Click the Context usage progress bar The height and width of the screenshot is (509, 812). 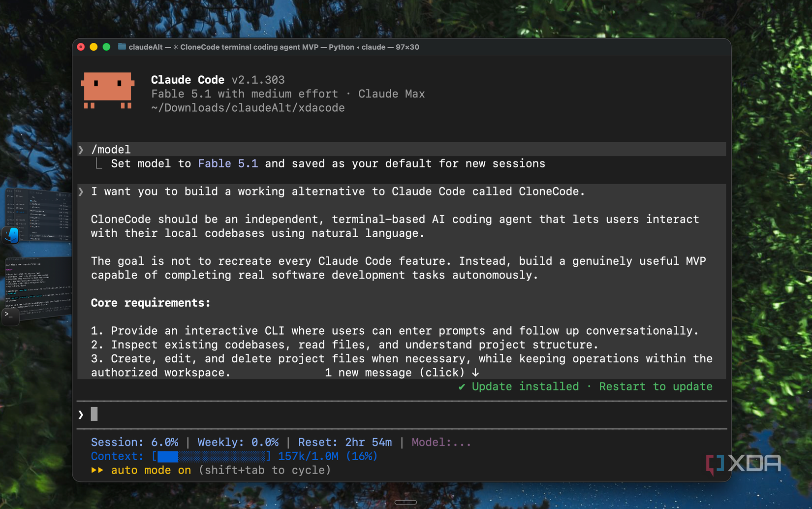coord(211,456)
